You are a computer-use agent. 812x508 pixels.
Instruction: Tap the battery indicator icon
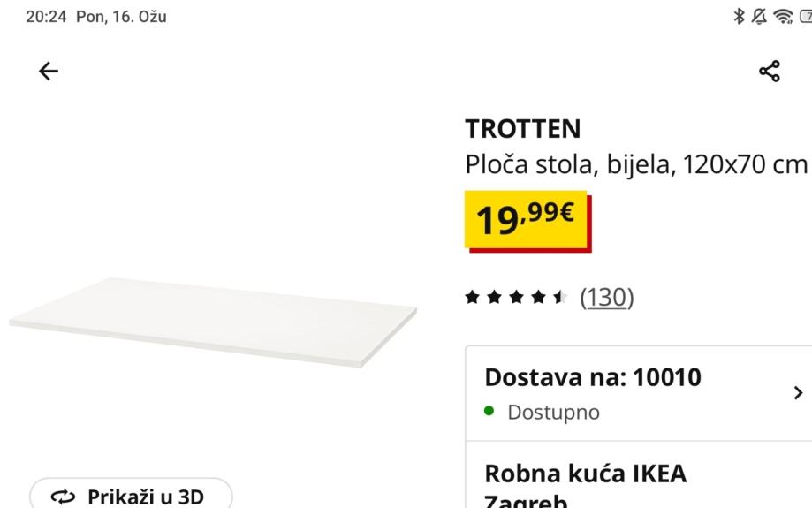pos(806,16)
